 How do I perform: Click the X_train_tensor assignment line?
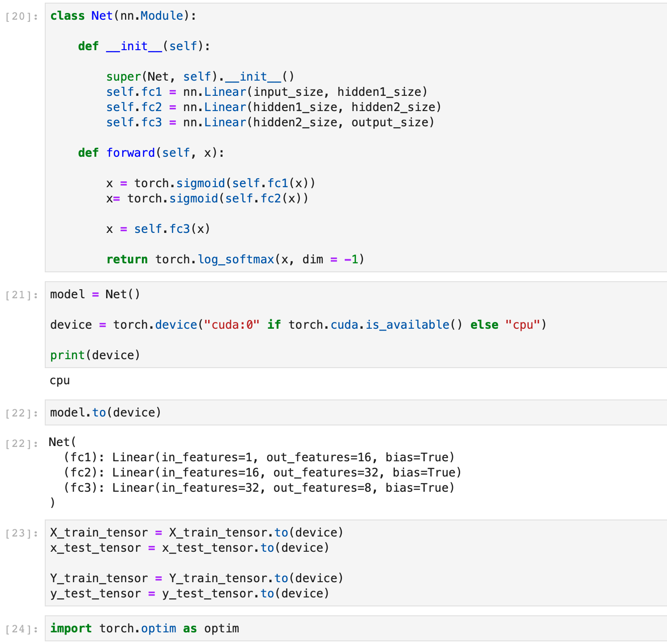[196, 533]
